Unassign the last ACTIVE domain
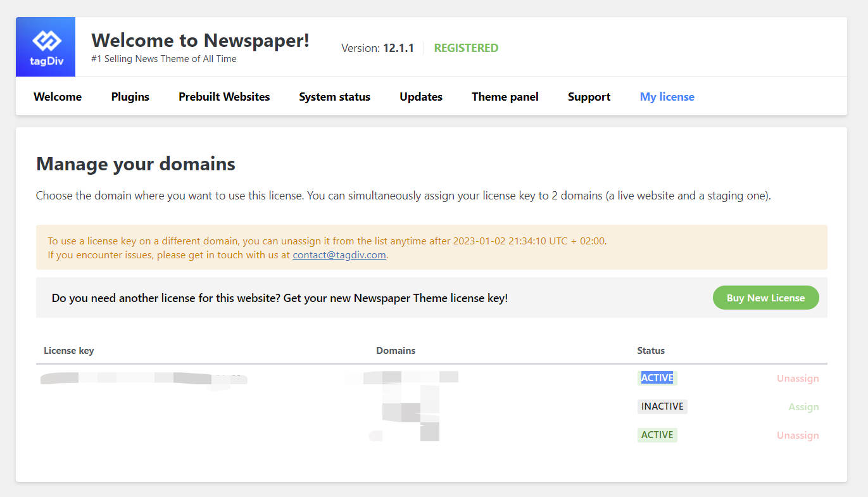 pos(798,436)
